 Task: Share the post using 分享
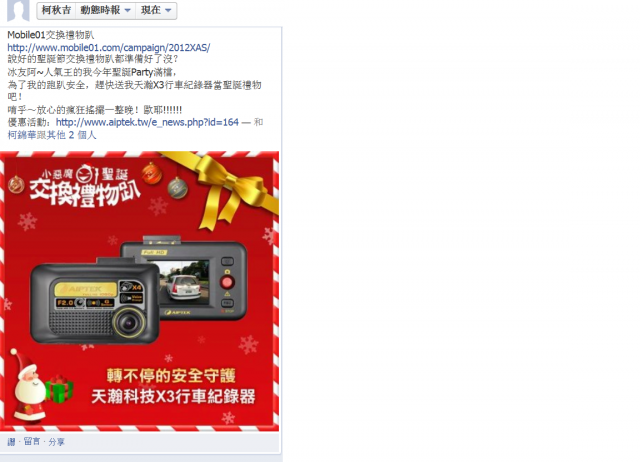pos(56,442)
